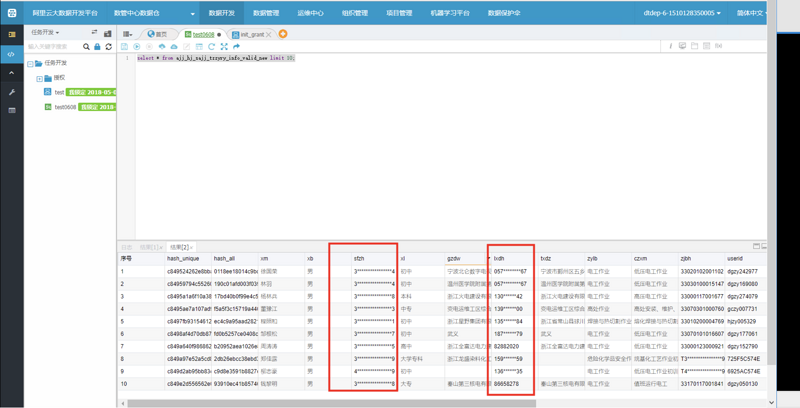Click the stop execution icon in editor toolbar
The width and height of the screenshot is (800, 408).
(149, 46)
